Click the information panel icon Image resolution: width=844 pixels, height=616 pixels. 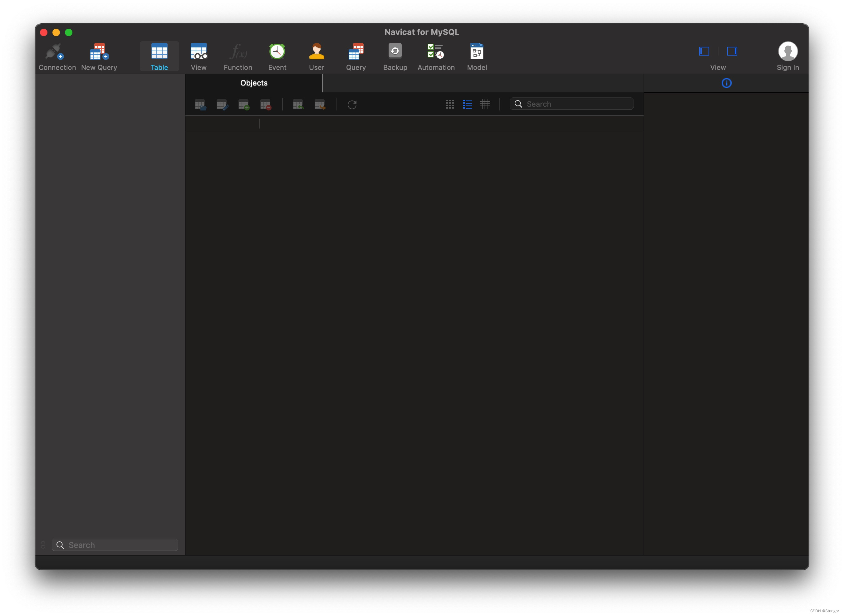pyautogui.click(x=726, y=83)
